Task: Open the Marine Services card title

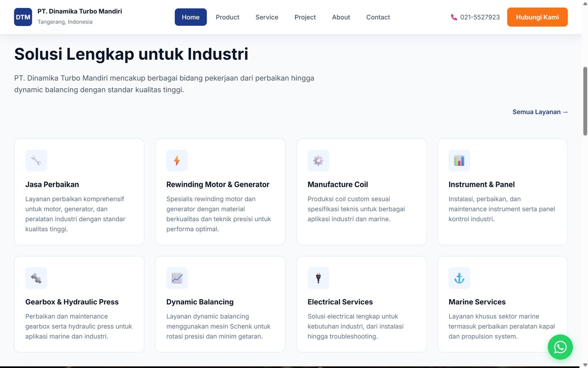Action: [477, 302]
